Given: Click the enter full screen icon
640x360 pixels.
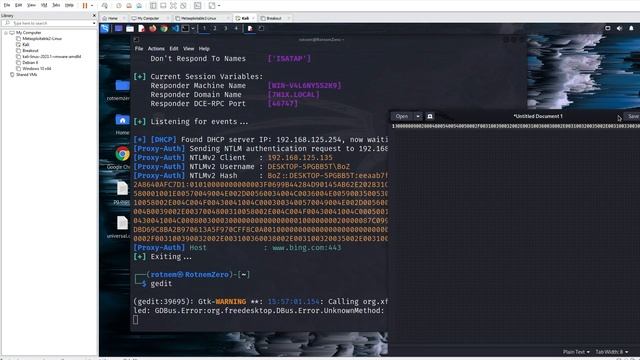Looking at the screenshot, I should point(173,6).
